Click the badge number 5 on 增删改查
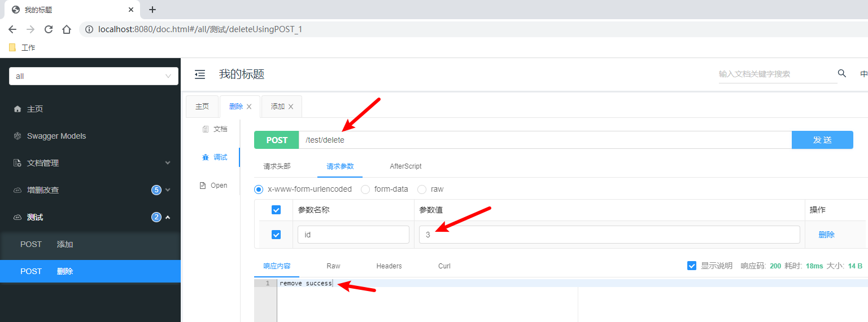Screen dimensions: 868x322 pyautogui.click(x=156, y=190)
